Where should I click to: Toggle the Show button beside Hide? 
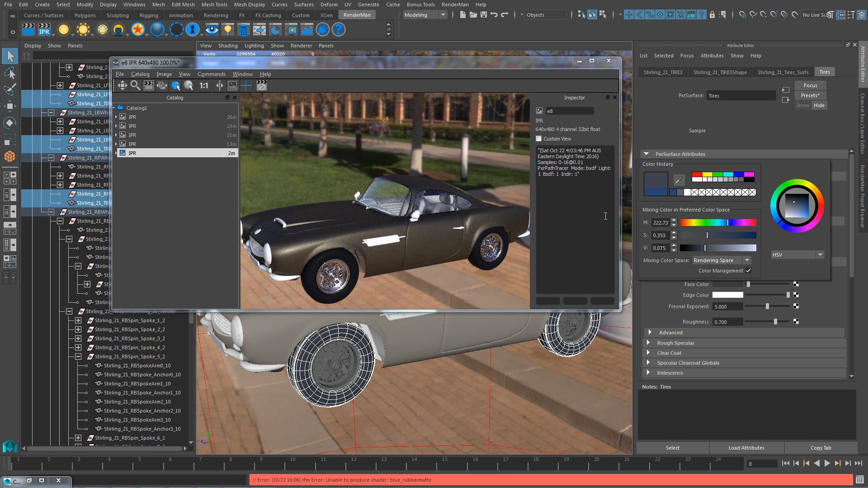[x=802, y=105]
